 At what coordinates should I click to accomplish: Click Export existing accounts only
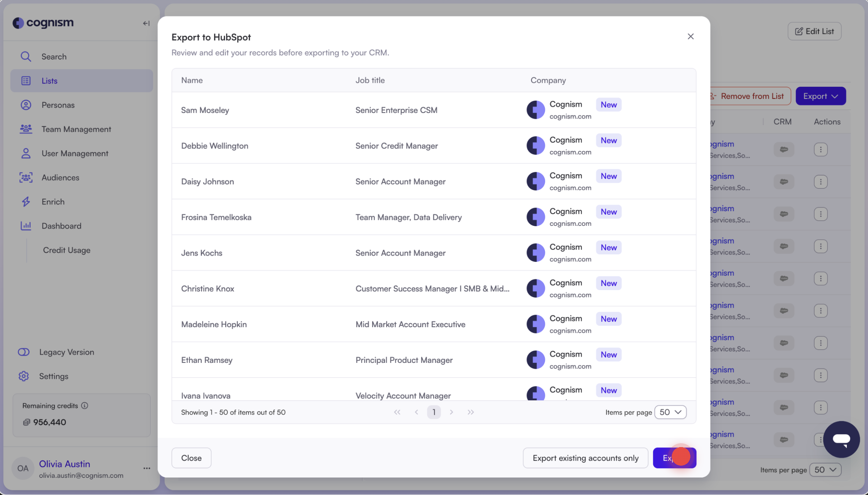[585, 458]
